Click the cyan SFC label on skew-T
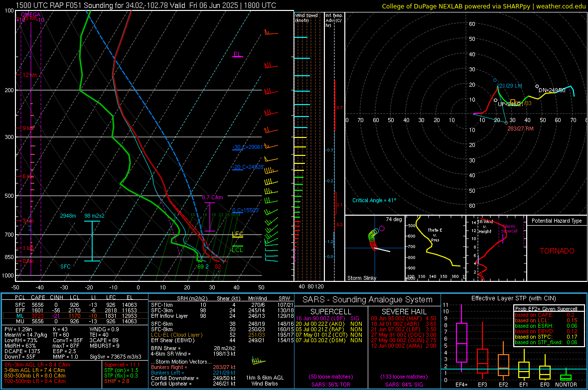The height and width of the screenshot is (390, 588). coord(65,266)
